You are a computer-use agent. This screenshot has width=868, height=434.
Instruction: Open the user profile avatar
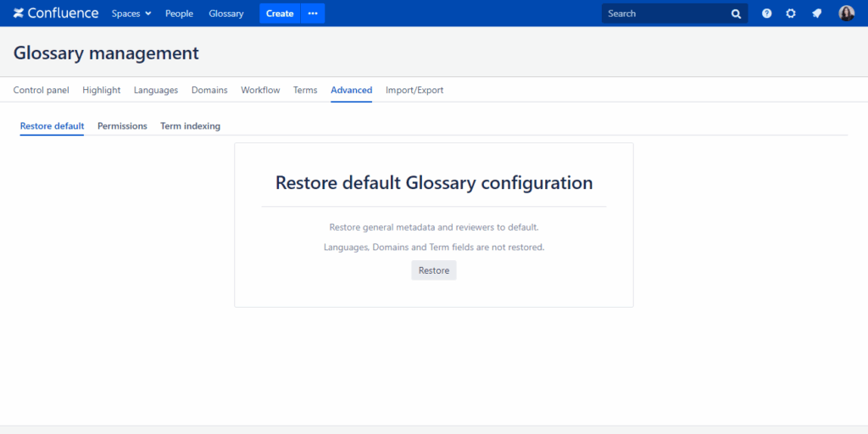tap(846, 14)
